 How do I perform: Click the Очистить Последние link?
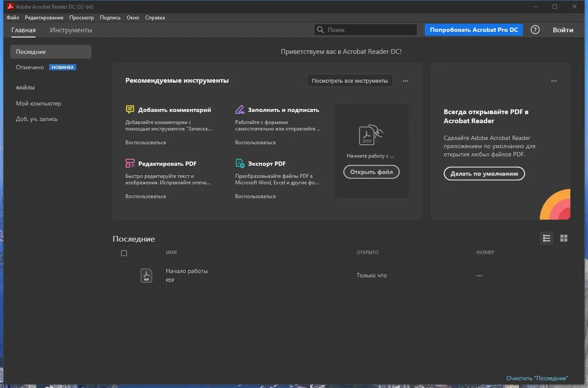(537, 378)
